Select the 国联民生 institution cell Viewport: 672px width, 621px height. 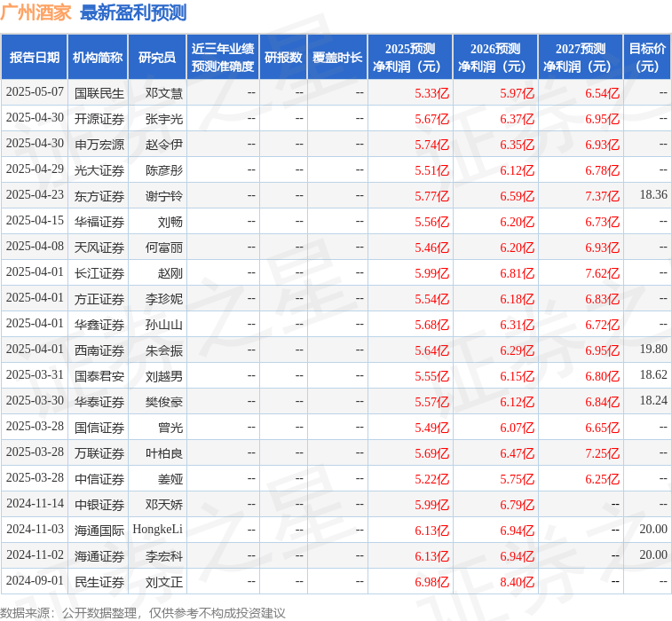[99, 93]
